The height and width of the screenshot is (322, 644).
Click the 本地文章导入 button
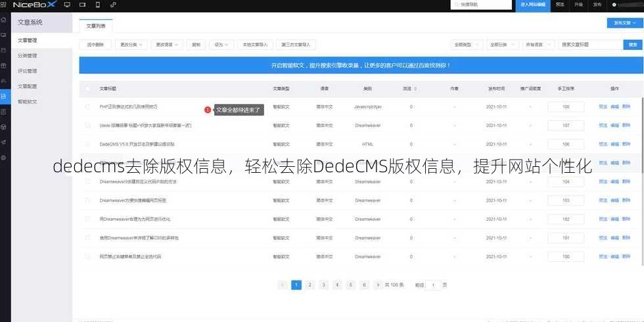pos(255,45)
